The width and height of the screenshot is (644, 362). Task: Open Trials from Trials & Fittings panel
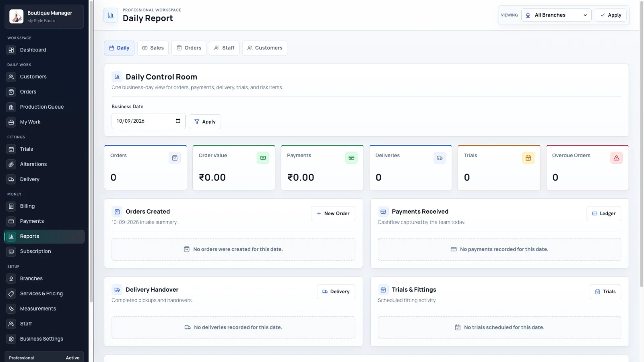coord(605,292)
